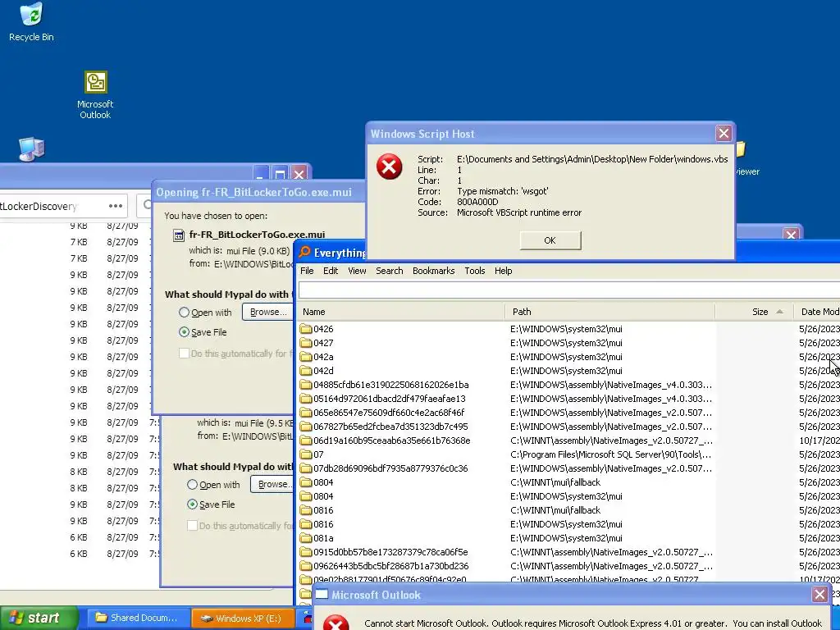The height and width of the screenshot is (630, 840).
Task: Switch to Windows XP (E:) taskbar button
Action: 243,619
